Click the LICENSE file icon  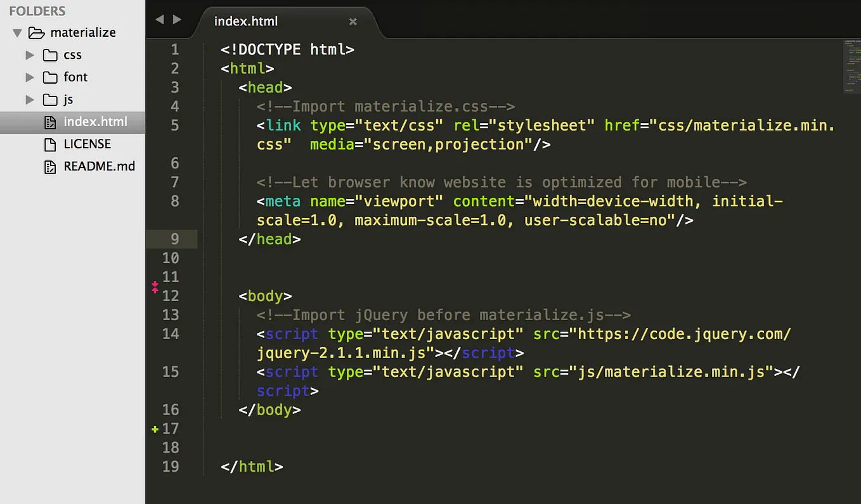coord(49,144)
